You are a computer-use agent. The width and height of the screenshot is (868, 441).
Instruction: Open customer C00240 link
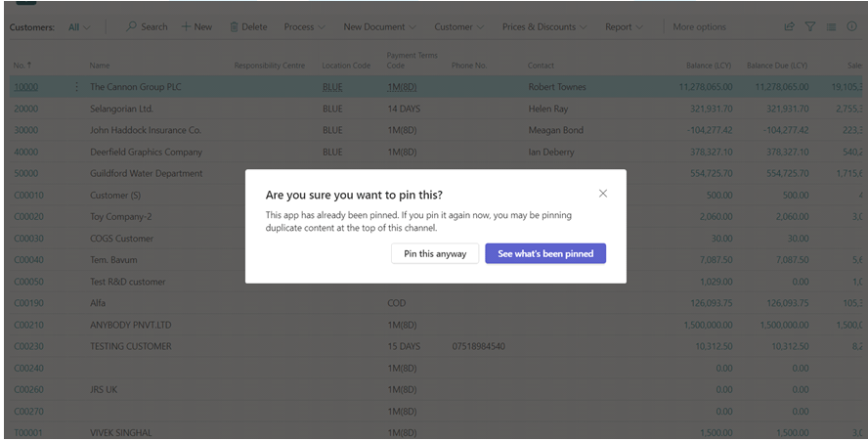(28, 368)
